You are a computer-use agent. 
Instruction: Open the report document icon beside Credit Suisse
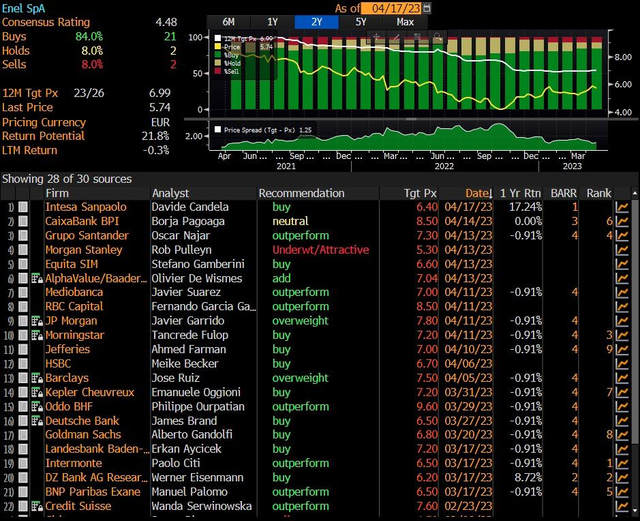(37, 506)
